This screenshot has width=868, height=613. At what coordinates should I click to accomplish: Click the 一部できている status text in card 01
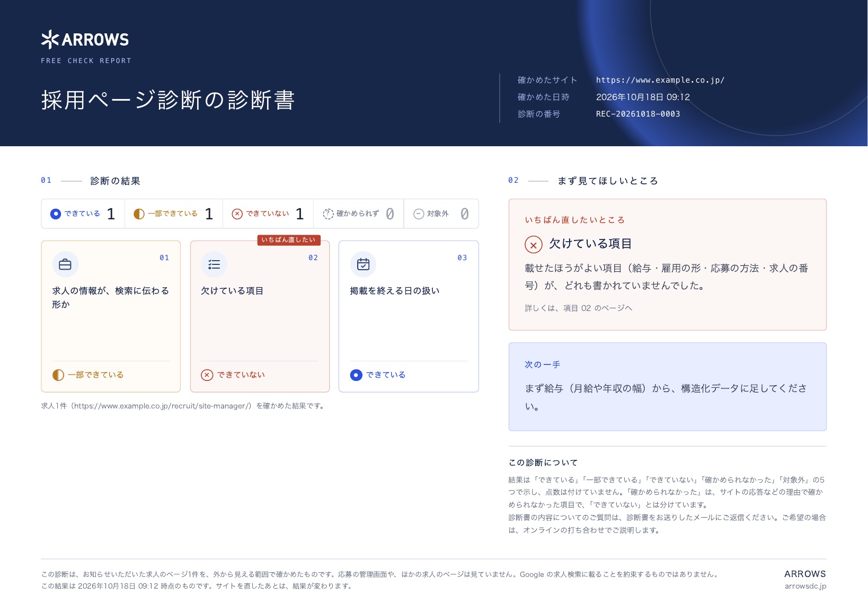coord(96,375)
